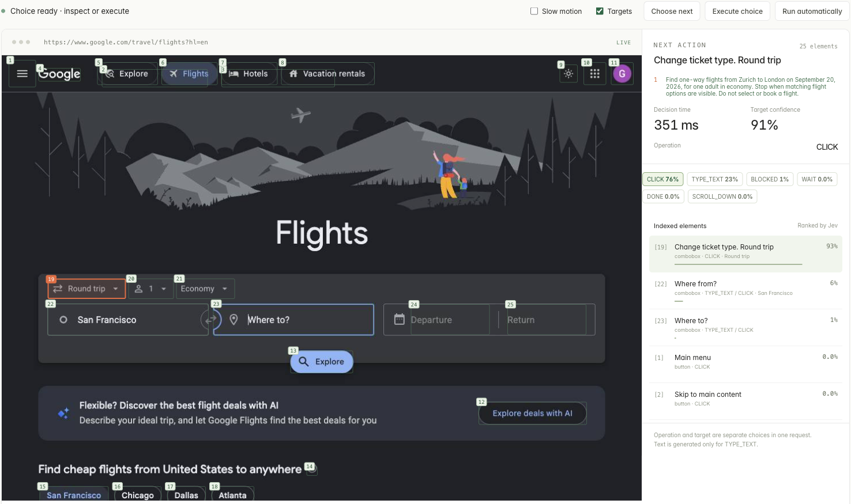Click the origin field showing San Francisco
851x504 pixels.
(x=127, y=320)
